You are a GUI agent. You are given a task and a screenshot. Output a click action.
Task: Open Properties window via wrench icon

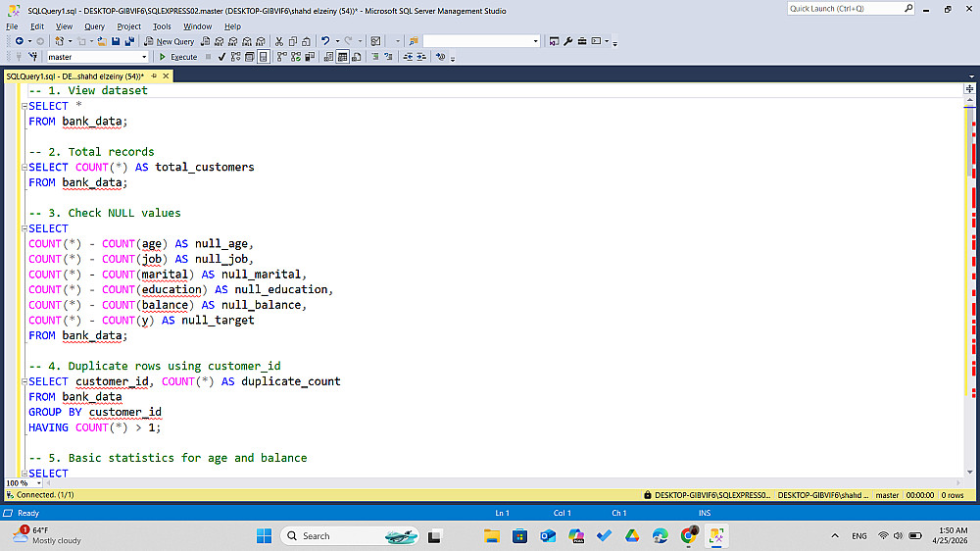[568, 41]
